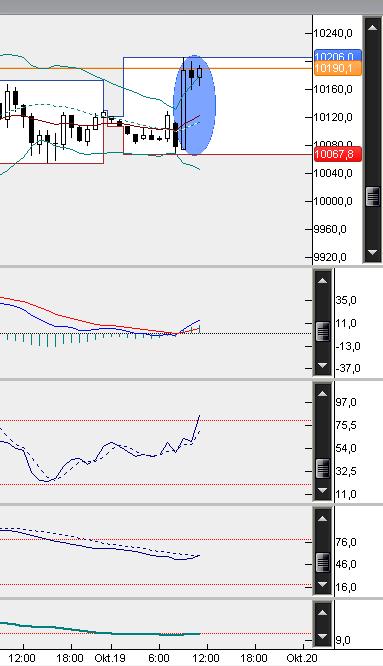Click the MACD panel scroll thumb

[323, 331]
